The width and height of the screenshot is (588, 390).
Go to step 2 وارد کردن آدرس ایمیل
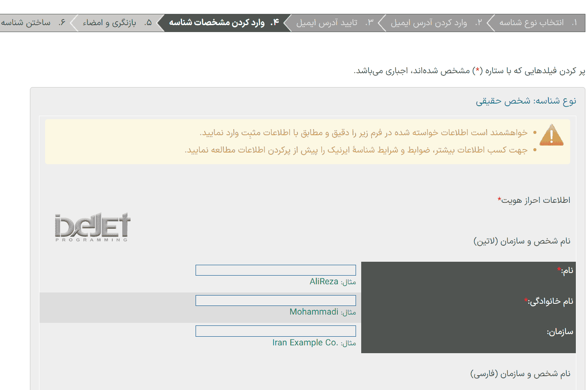pyautogui.click(x=436, y=23)
